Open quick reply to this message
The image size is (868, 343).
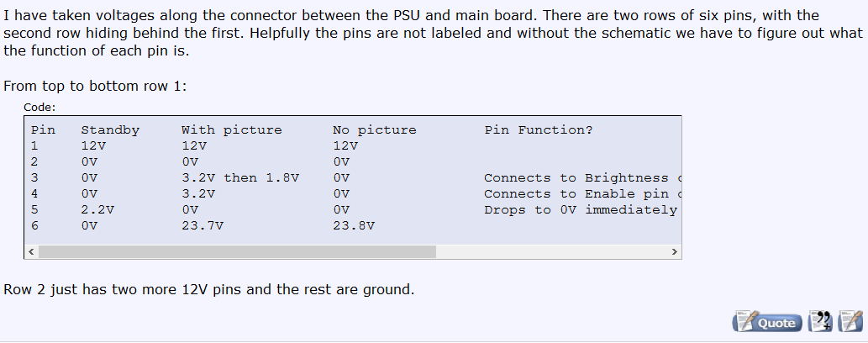coord(850,322)
